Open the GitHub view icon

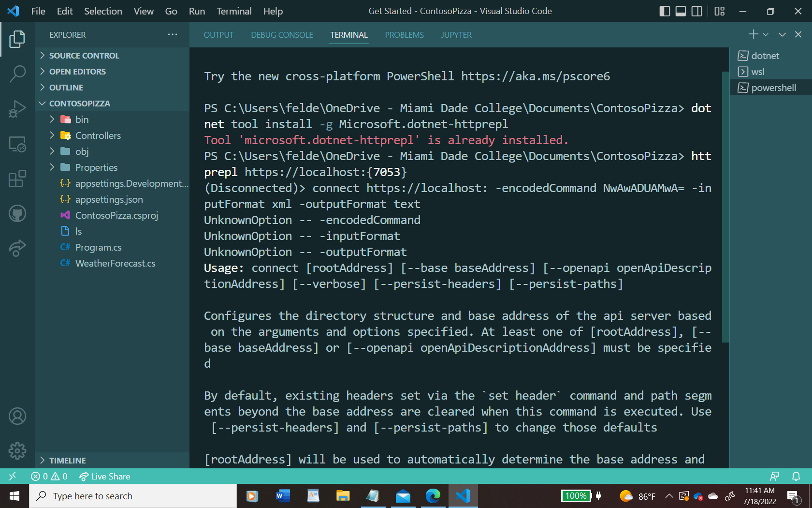[x=17, y=213]
